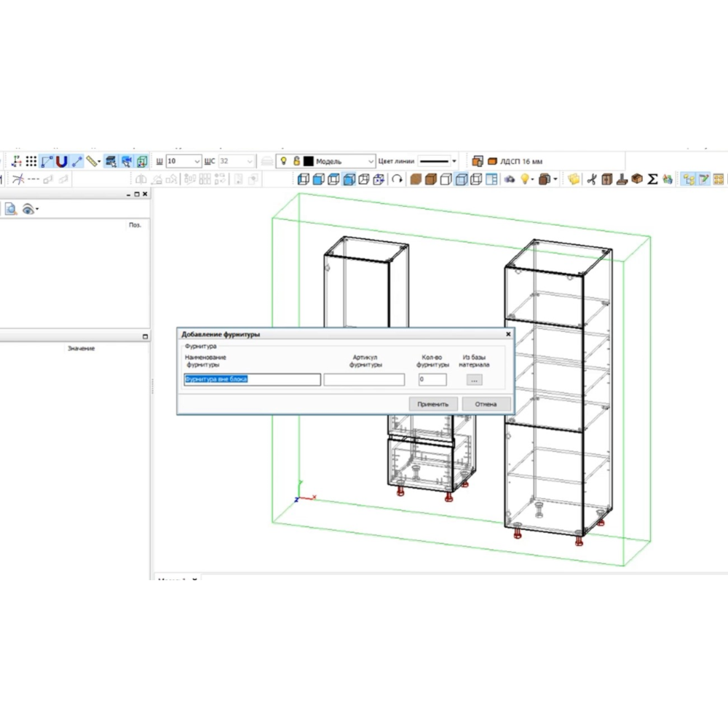
Task: Click the yellow sticky notes icon
Action: coord(574,179)
